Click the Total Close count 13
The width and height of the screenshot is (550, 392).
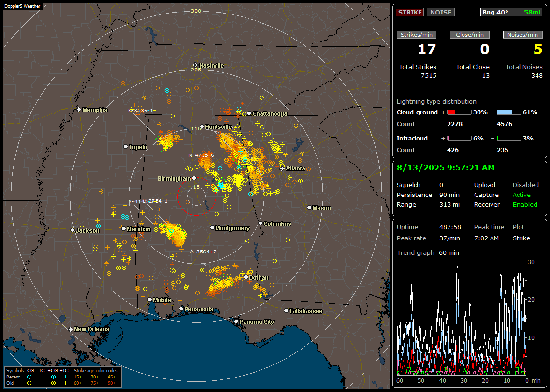click(485, 76)
